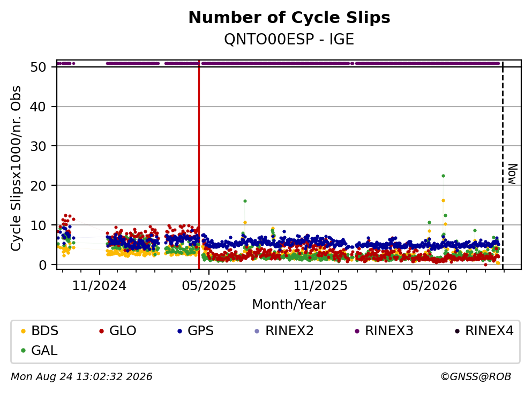
Task: Click the purple RINEX3 legend marker
Action: pos(357,331)
